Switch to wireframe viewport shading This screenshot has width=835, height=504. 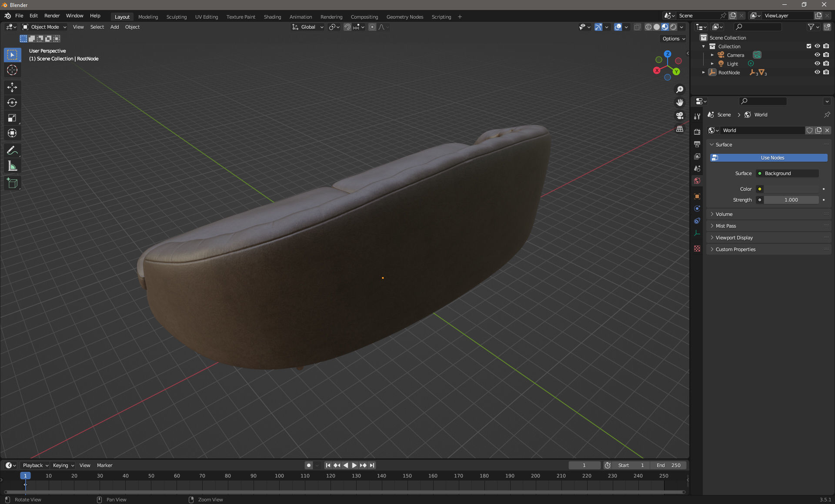pos(648,27)
